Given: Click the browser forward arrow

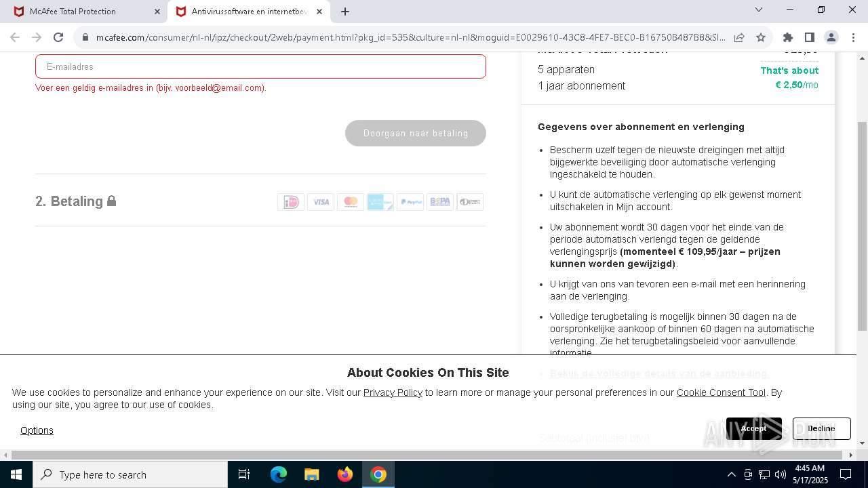Looking at the screenshot, I should pyautogui.click(x=37, y=37).
